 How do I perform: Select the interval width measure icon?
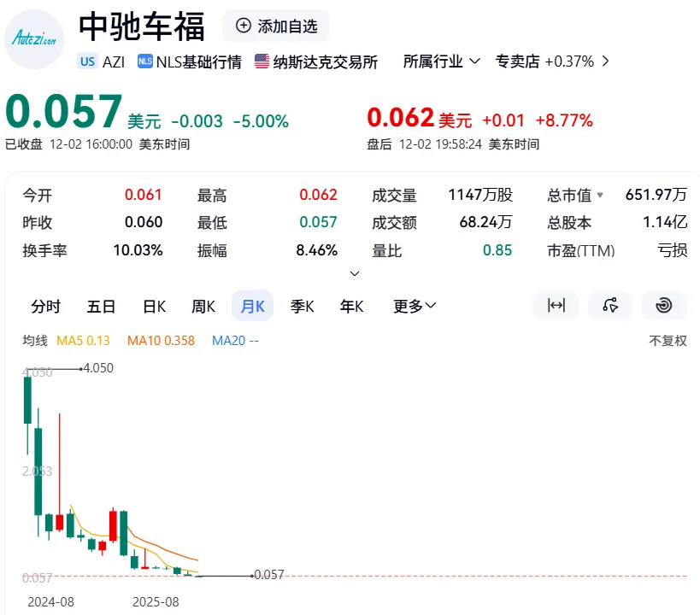pos(556,305)
